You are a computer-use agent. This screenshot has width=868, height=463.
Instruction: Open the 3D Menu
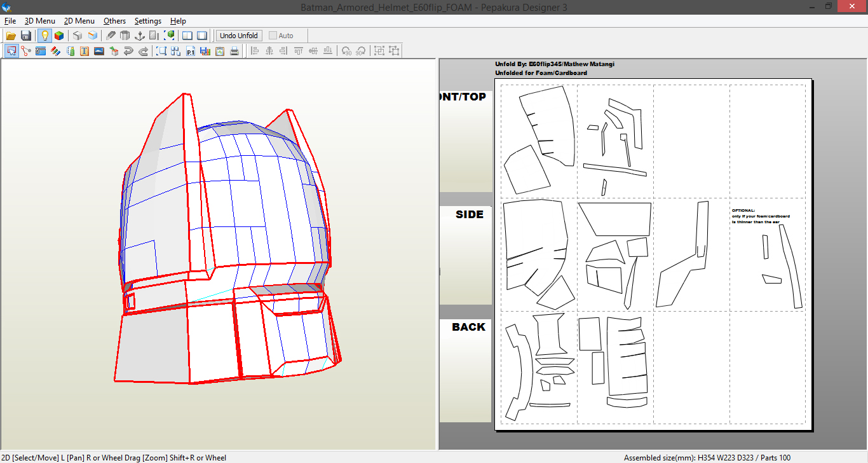click(40, 21)
